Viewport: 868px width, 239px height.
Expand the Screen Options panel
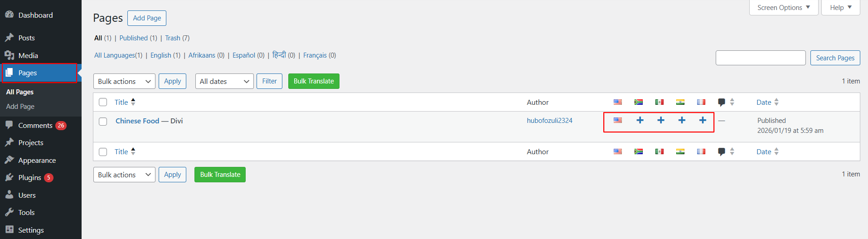point(783,8)
